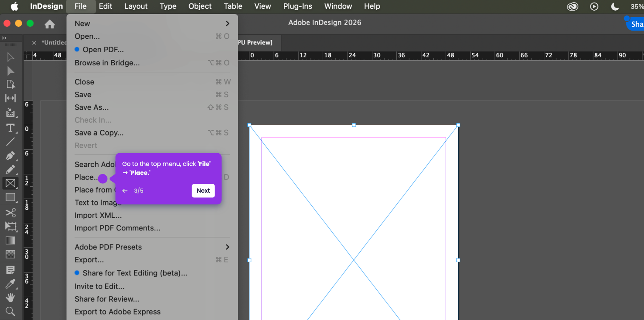Click the top-center frame handle
The height and width of the screenshot is (320, 644).
pyautogui.click(x=354, y=125)
